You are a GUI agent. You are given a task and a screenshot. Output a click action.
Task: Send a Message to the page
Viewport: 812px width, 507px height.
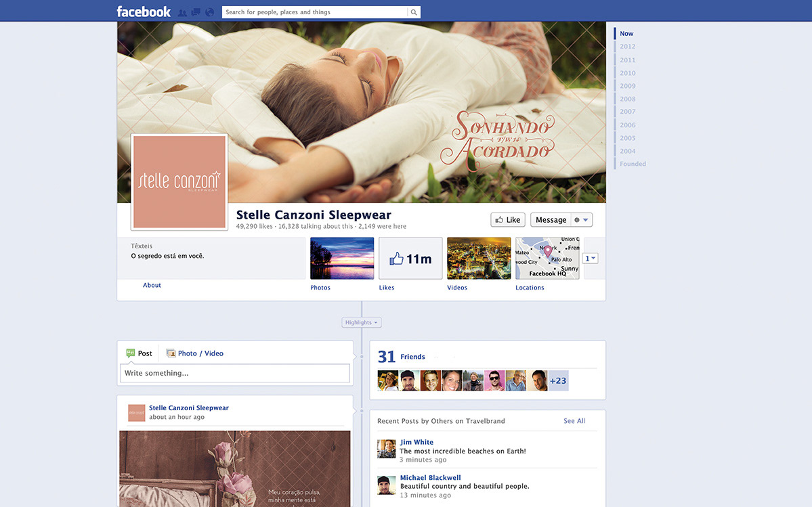[x=551, y=220]
